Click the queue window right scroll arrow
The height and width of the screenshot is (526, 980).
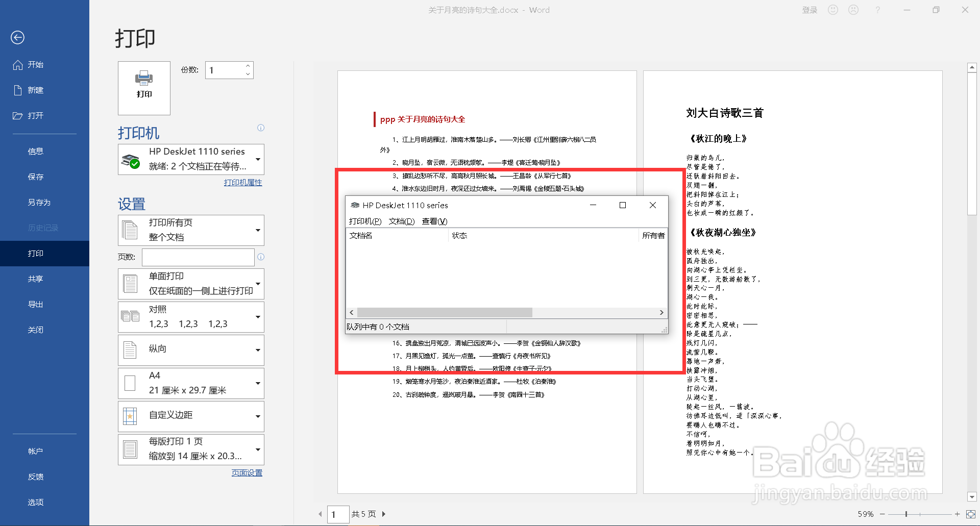(661, 312)
